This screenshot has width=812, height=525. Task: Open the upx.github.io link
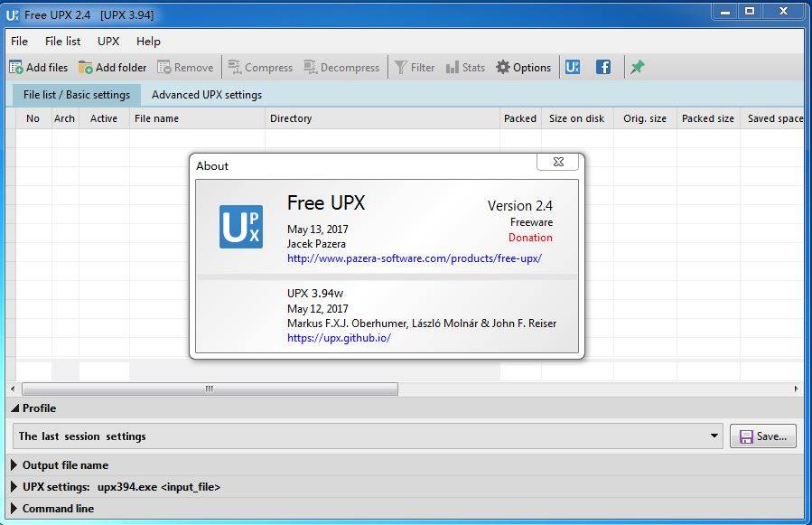(x=339, y=338)
